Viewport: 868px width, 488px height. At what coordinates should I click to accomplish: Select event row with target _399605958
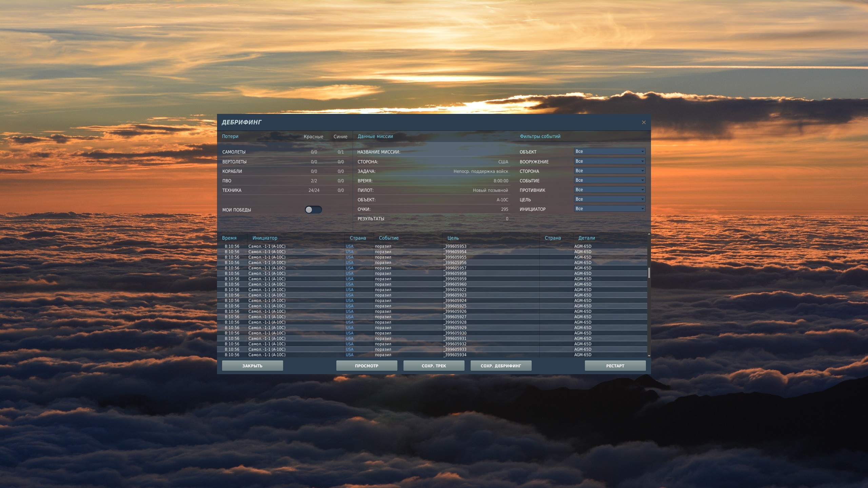(x=432, y=273)
